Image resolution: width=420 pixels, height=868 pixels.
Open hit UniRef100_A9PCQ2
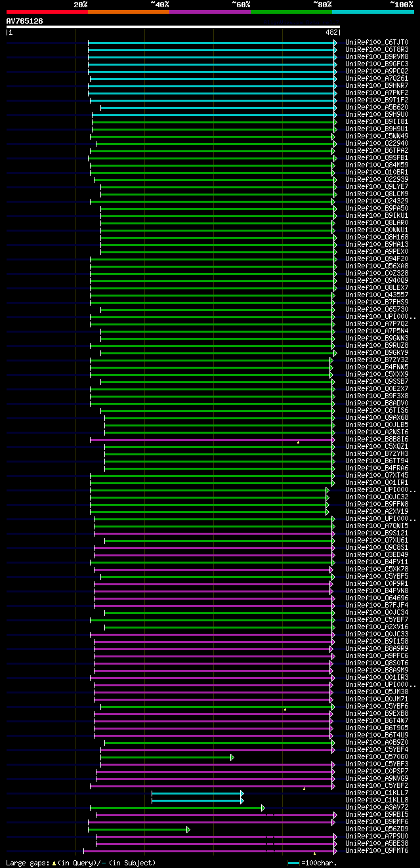377,72
